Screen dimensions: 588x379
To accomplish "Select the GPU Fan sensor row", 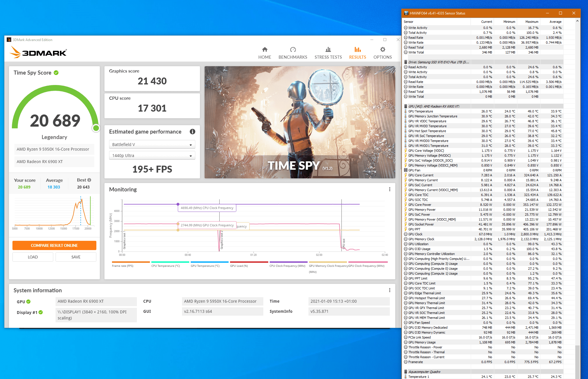I will (483, 170).
